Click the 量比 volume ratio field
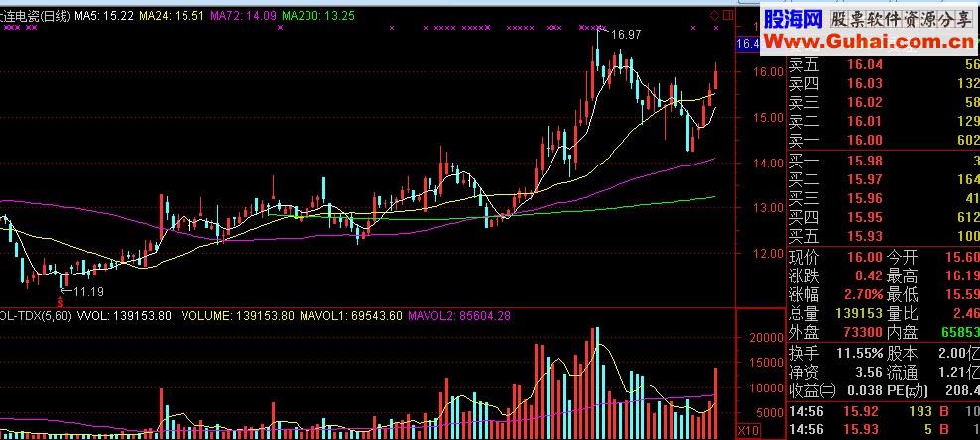This screenshot has width=980, height=440. 933,313
